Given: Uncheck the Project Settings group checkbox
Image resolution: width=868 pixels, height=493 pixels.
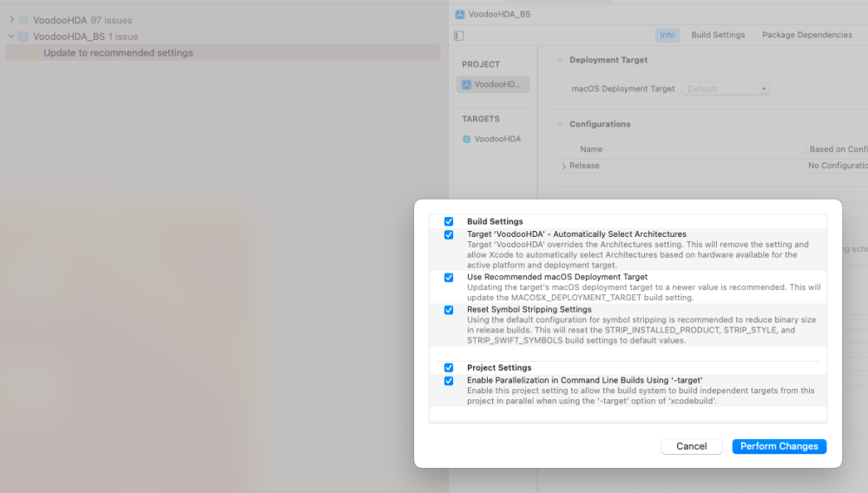Looking at the screenshot, I should tap(449, 367).
